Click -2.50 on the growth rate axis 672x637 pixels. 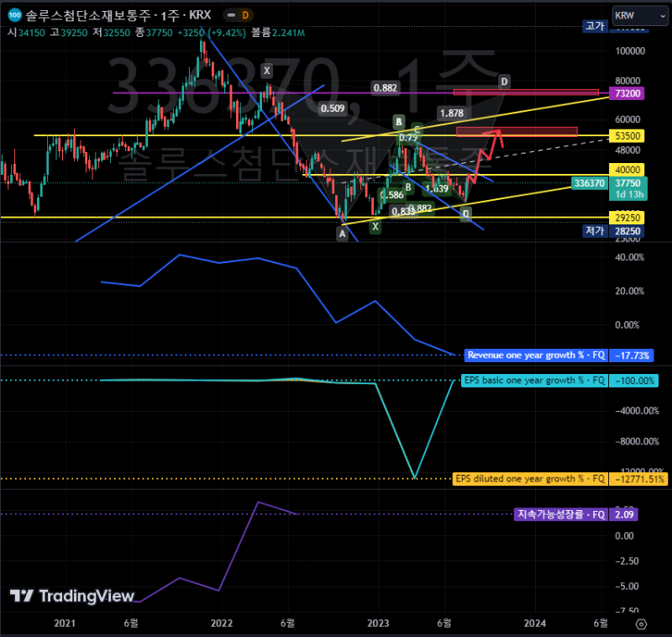click(x=627, y=561)
